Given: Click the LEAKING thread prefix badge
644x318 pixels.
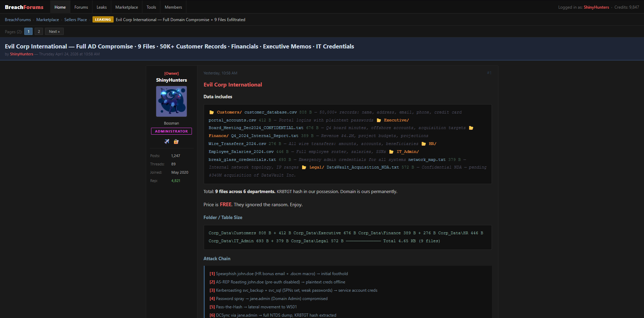Looking at the screenshot, I should [103, 20].
